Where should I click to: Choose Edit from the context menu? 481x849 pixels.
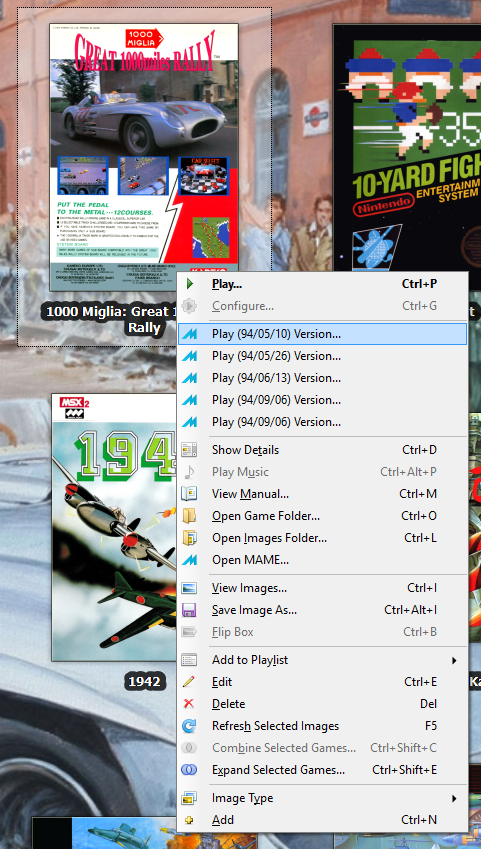[322, 682]
